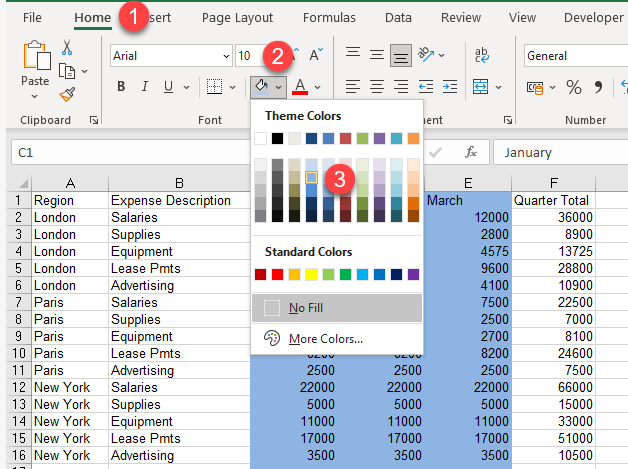Click the Paste icon

(x=35, y=60)
